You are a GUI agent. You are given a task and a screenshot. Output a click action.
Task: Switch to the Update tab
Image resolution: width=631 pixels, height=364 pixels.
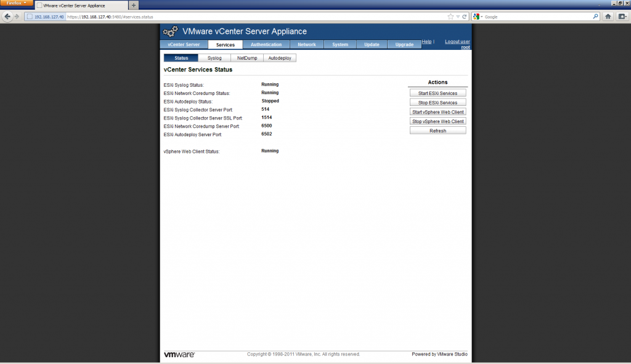tap(372, 44)
